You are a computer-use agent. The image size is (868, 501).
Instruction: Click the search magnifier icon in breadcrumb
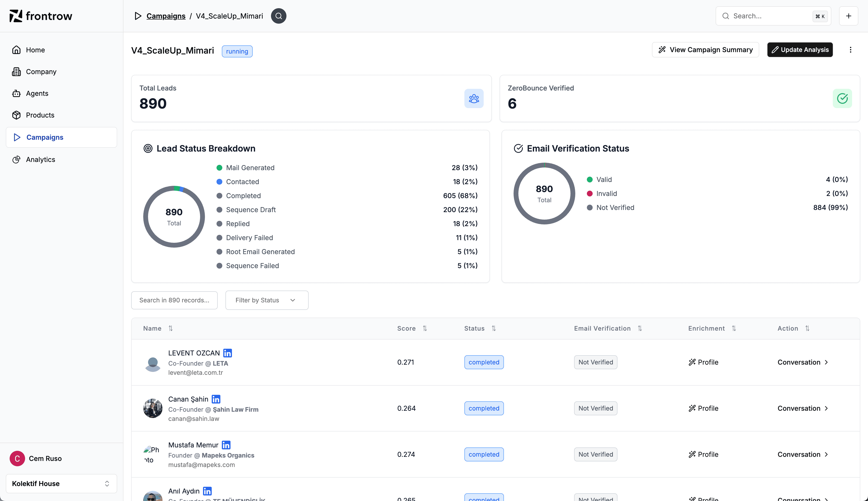(x=278, y=16)
